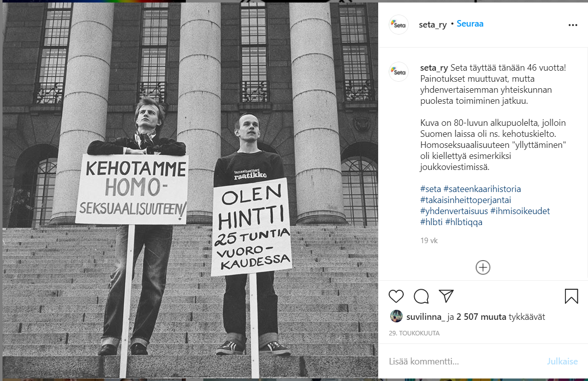Open the three-dot more options menu

tap(572, 25)
